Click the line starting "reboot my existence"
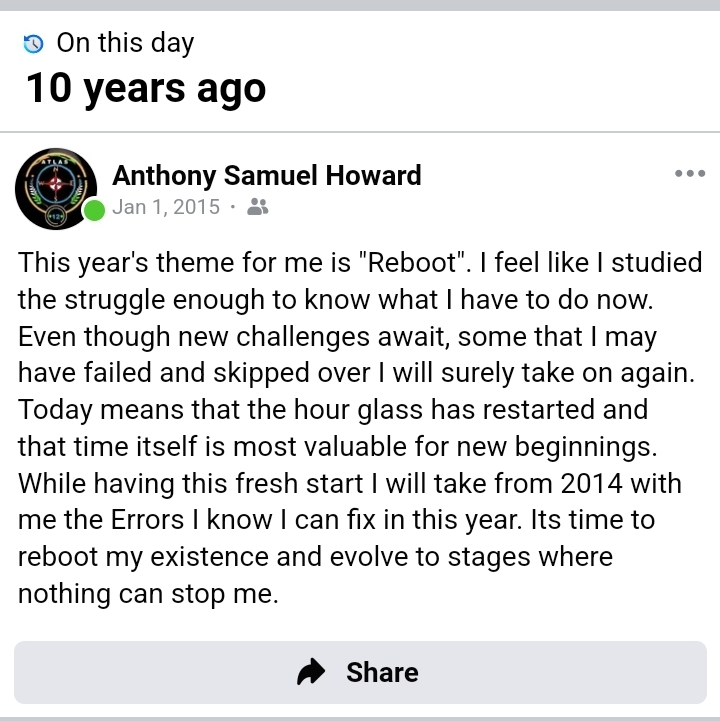Viewport: 720px width, 721px height. click(315, 556)
